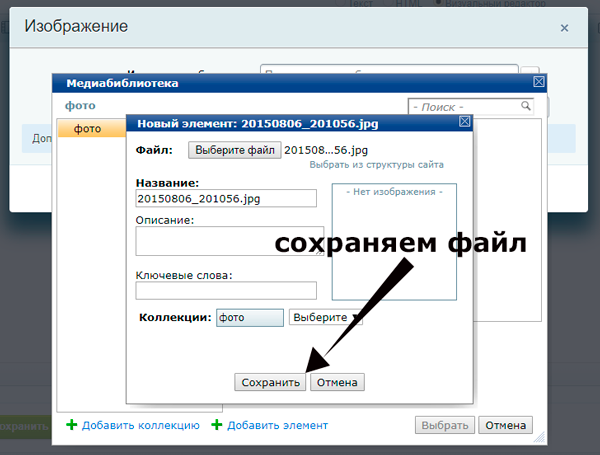Click the Ключевые слова input field

click(x=226, y=290)
